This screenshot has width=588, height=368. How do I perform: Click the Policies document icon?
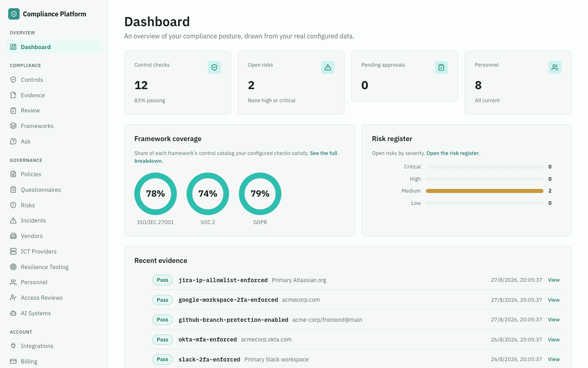pyautogui.click(x=13, y=174)
